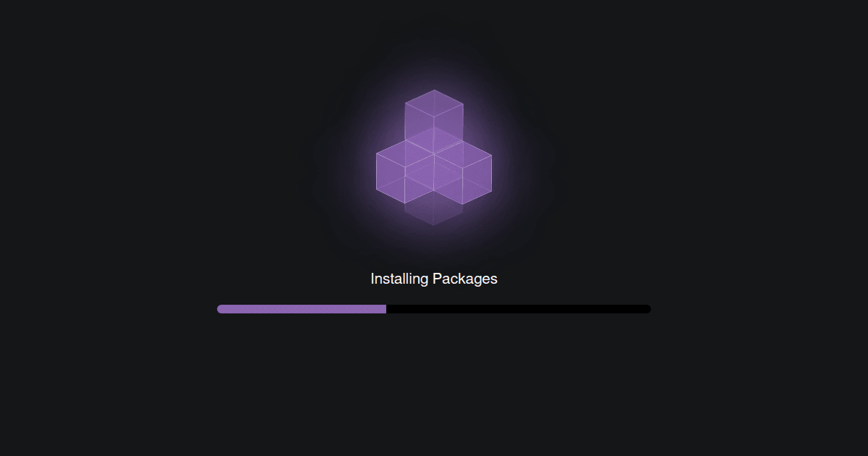Click the faded bottom cube beneath the logo
Viewport: 868px width, 456px height.
(x=434, y=208)
